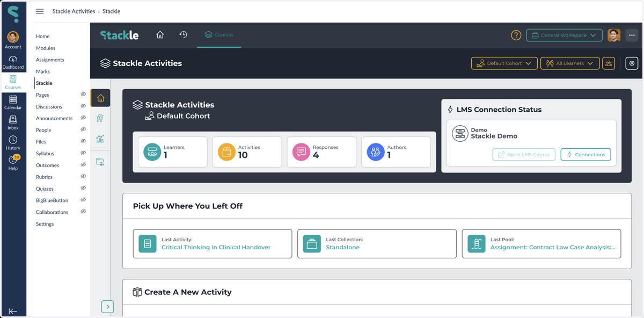
Task: Select the analytics chart sidebar icon
Action: click(x=100, y=139)
